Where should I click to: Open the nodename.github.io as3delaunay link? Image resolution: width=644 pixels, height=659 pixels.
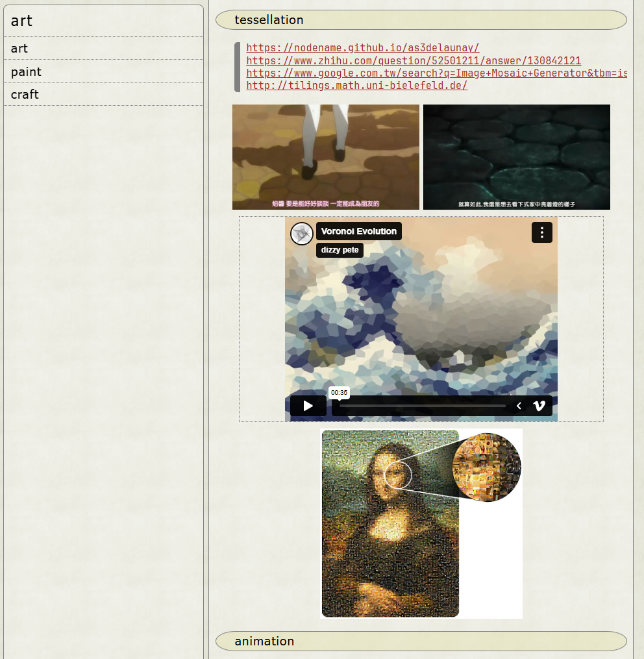[x=362, y=47]
